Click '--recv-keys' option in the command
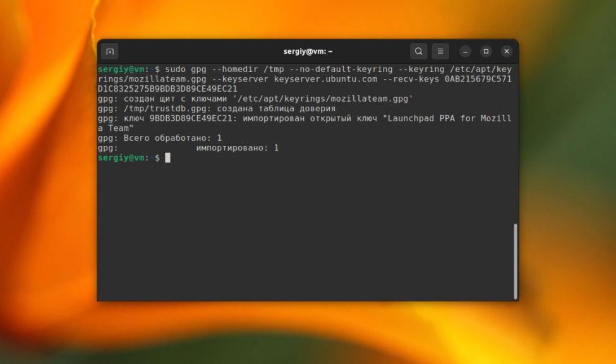616x364 pixels. pyautogui.click(x=411, y=79)
